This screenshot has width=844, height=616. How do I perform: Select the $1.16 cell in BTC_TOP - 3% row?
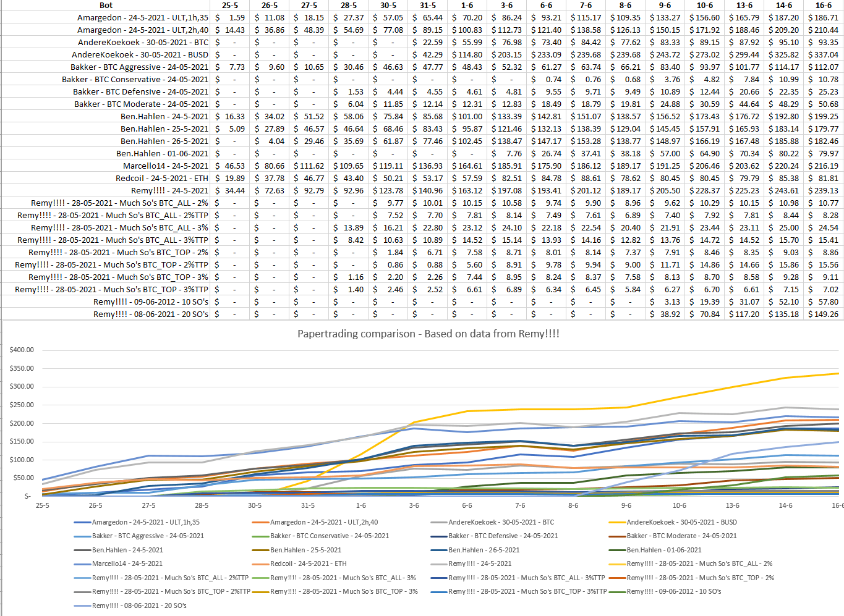point(349,277)
